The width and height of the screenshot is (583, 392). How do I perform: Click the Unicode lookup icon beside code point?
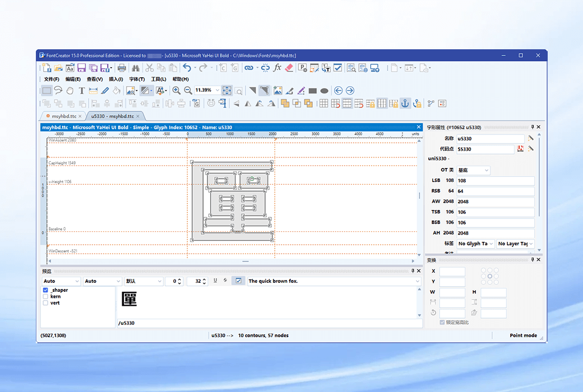[520, 148]
